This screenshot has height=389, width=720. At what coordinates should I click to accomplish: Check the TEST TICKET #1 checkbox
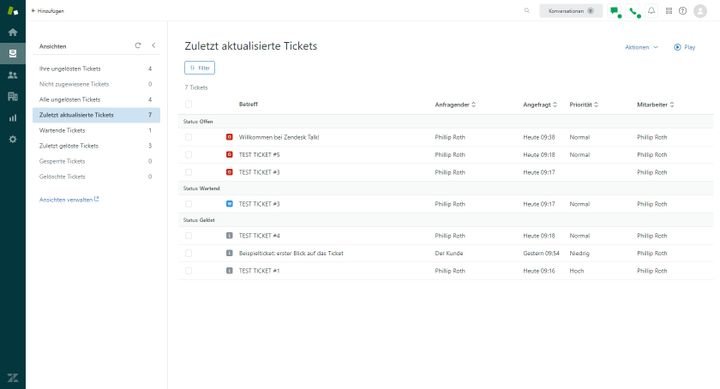(188, 271)
